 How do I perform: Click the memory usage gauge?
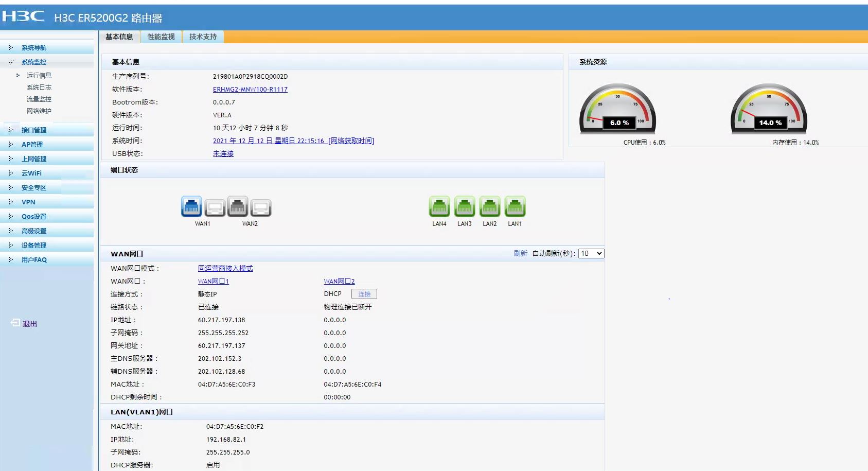click(x=769, y=109)
